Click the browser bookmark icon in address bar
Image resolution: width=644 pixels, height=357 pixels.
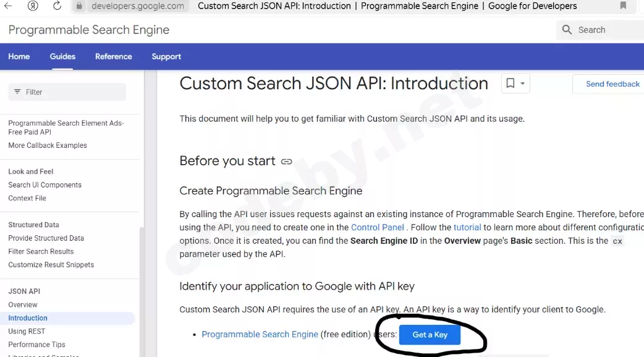[623, 6]
